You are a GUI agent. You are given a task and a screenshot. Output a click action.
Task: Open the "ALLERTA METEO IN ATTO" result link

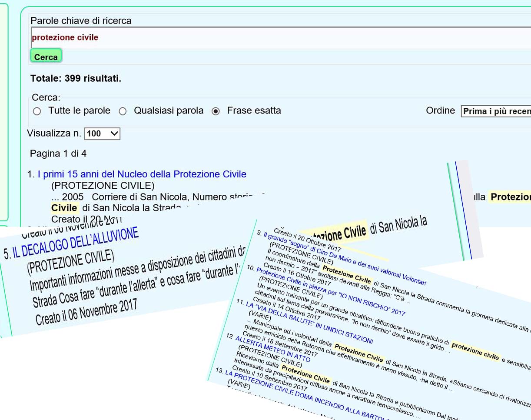click(x=273, y=349)
